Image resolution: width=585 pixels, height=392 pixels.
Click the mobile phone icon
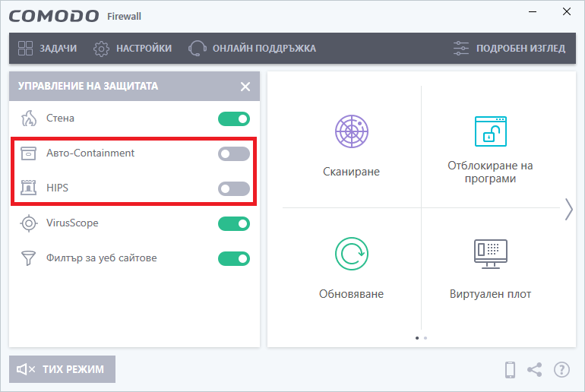[x=510, y=370]
